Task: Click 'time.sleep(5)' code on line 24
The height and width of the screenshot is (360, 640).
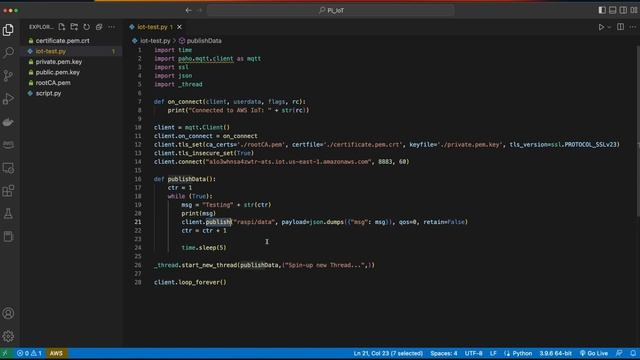Action: coord(204,248)
